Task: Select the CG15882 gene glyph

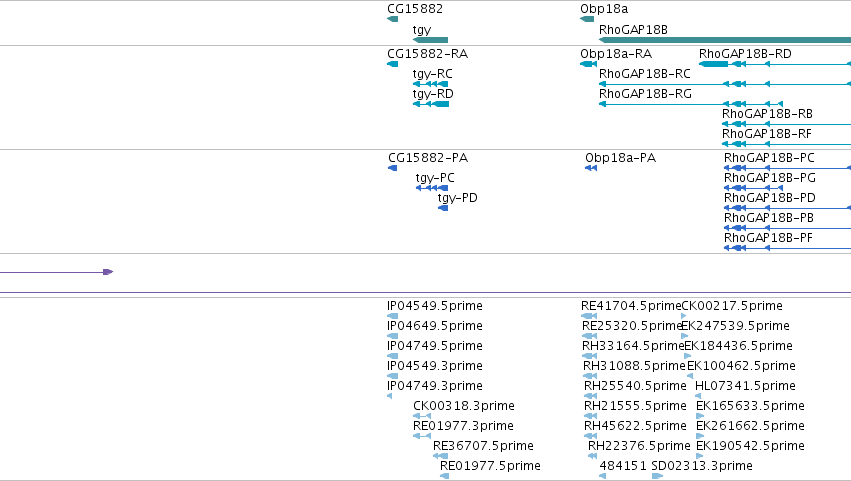Action: (392, 20)
